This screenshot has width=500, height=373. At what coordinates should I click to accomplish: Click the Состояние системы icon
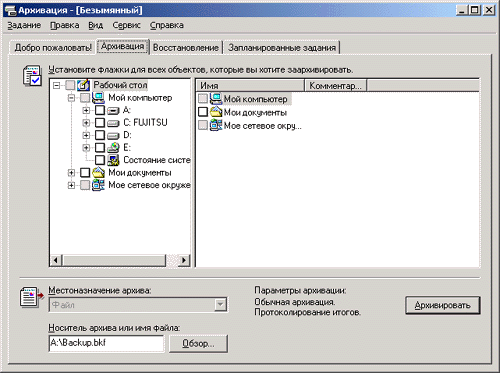pos(113,160)
